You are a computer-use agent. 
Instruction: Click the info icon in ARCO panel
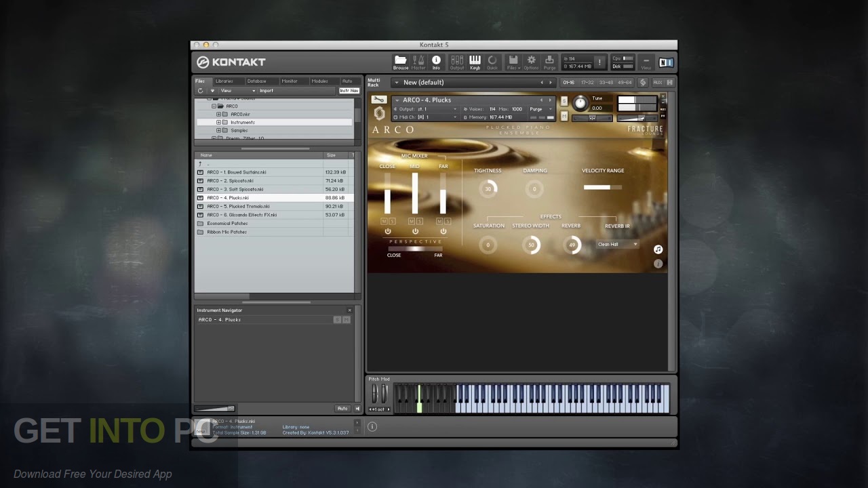(x=658, y=264)
